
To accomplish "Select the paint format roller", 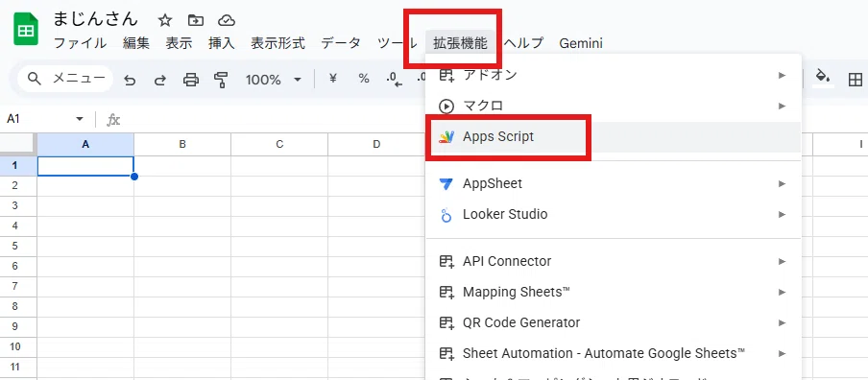I will pyautogui.click(x=221, y=80).
